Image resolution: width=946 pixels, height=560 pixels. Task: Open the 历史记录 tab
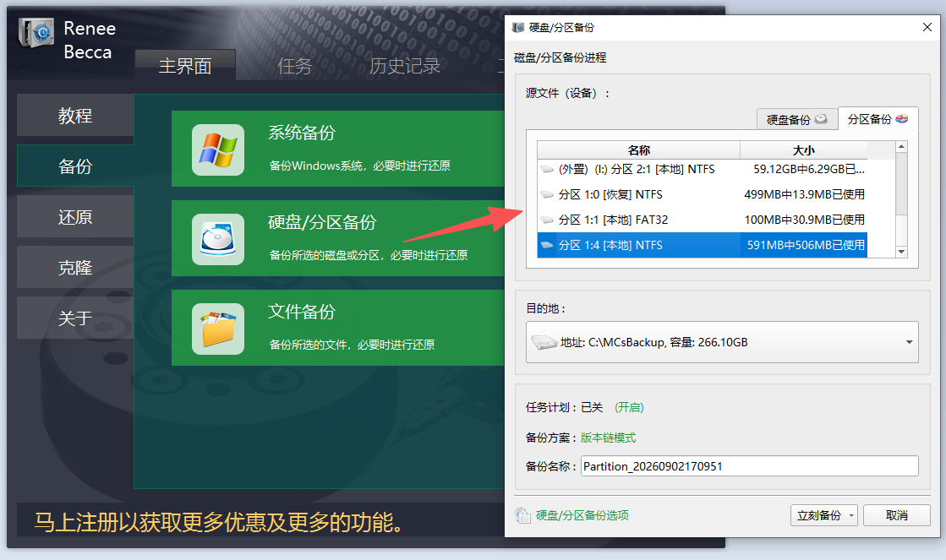point(405,65)
